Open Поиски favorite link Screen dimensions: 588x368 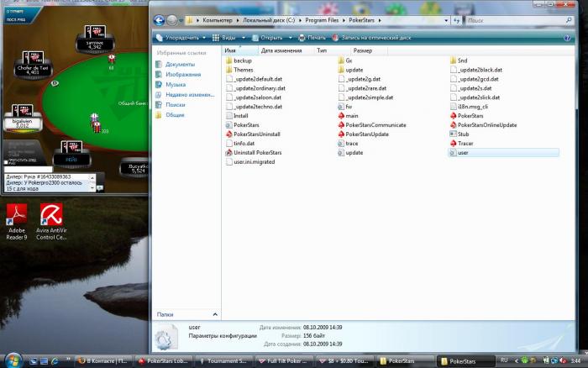(x=171, y=105)
